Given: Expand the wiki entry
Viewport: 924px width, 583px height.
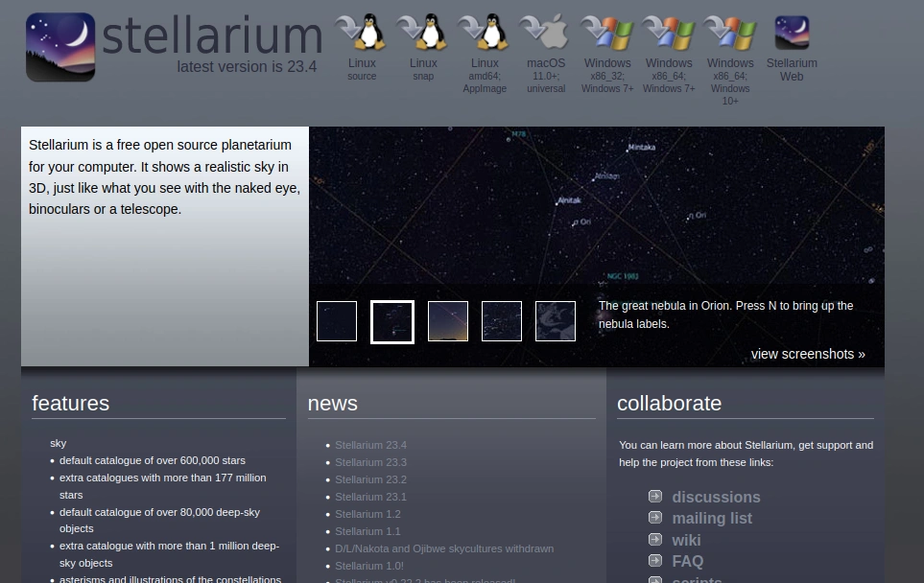Looking at the screenshot, I should 686,540.
